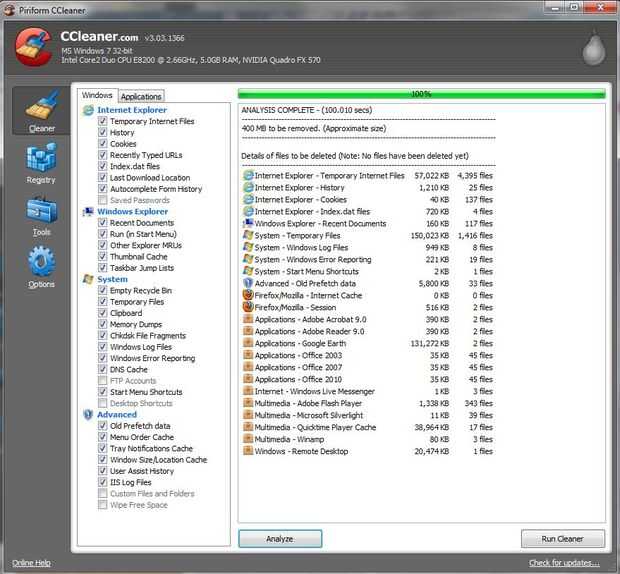Image resolution: width=620 pixels, height=574 pixels.
Task: Select the Internet Explorer category heading
Action: click(x=132, y=110)
